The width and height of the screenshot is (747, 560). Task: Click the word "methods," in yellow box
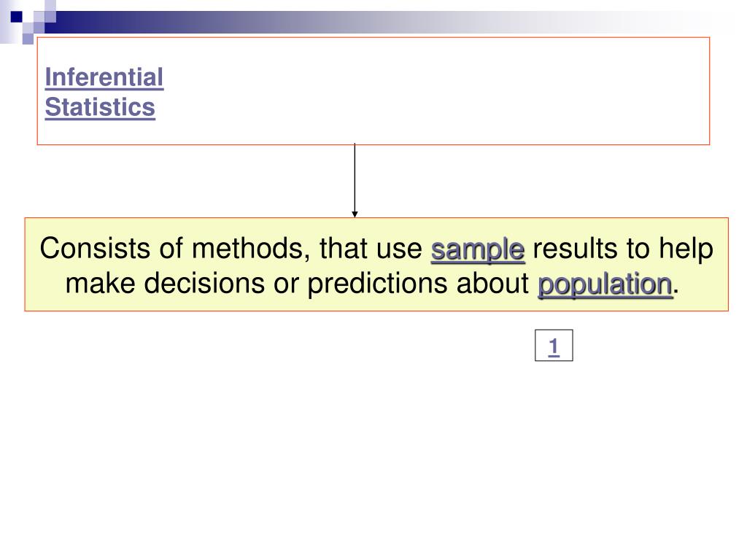click(252, 249)
